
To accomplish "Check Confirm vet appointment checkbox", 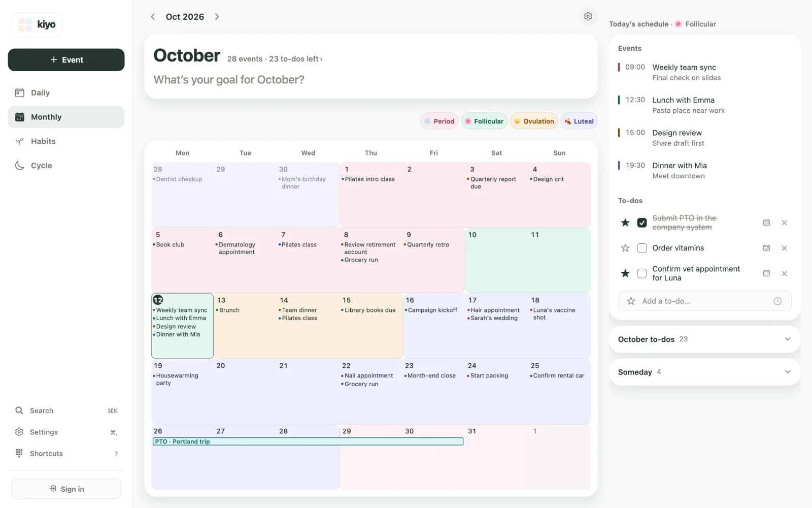I will coord(642,273).
